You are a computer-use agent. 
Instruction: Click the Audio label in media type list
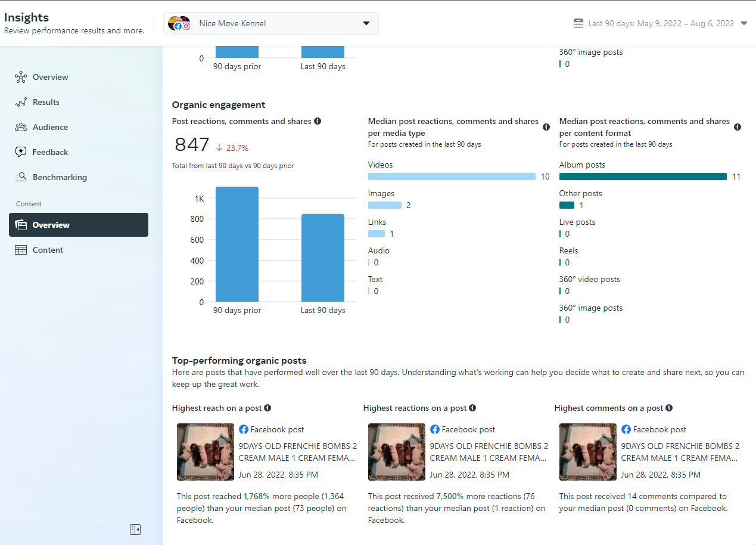pyautogui.click(x=379, y=250)
